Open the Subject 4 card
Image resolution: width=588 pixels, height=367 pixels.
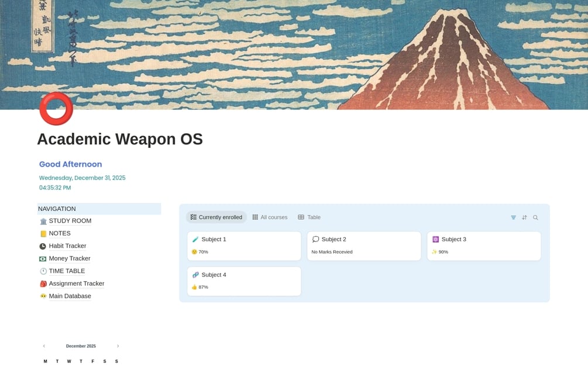click(x=244, y=281)
